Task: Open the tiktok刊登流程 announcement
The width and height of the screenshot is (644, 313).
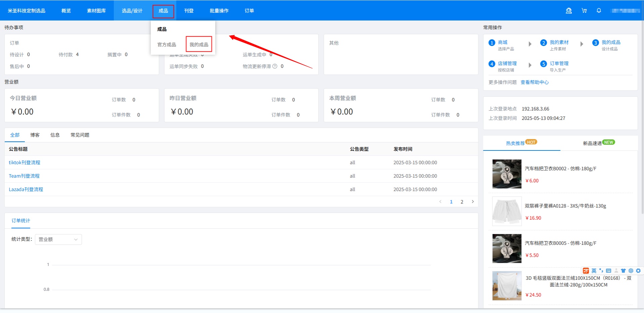Action: (24, 163)
